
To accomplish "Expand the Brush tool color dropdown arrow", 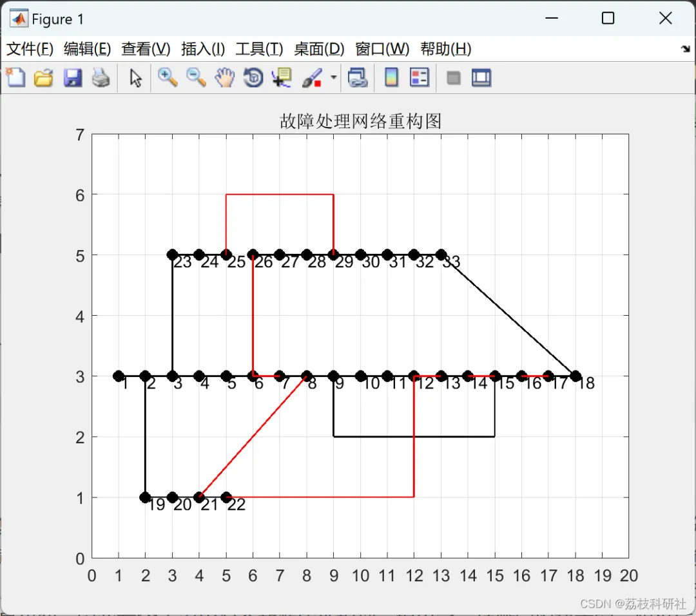I will (333, 78).
